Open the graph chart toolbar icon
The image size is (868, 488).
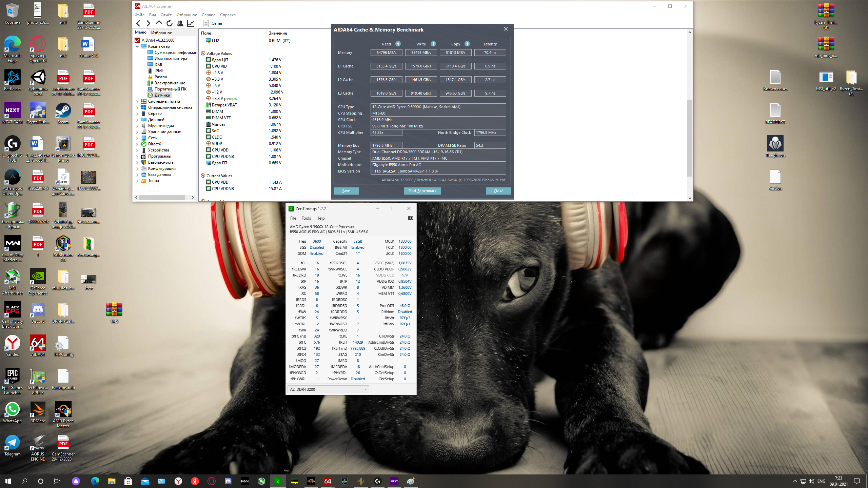(191, 23)
